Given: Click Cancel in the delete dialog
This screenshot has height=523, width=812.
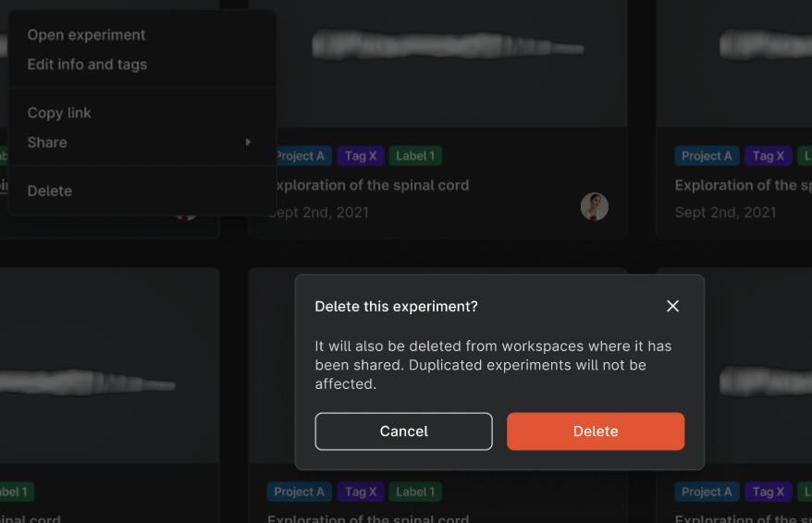Looking at the screenshot, I should (403, 432).
